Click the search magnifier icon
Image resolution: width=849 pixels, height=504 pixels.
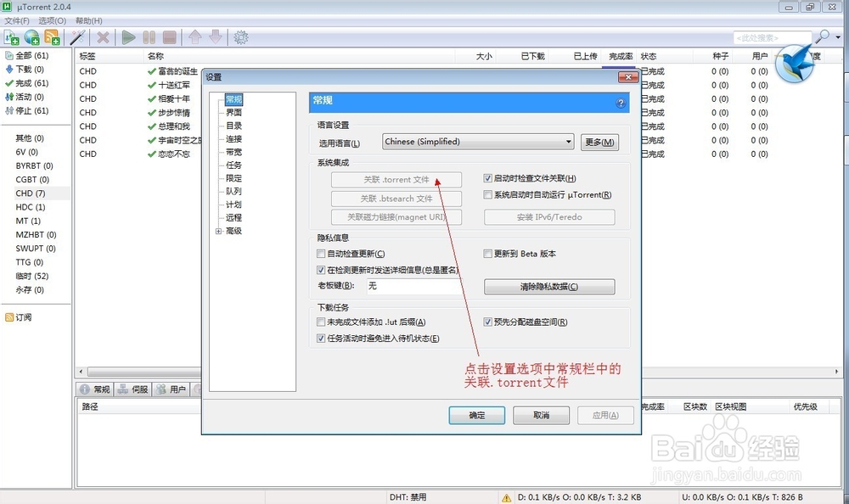tap(823, 36)
